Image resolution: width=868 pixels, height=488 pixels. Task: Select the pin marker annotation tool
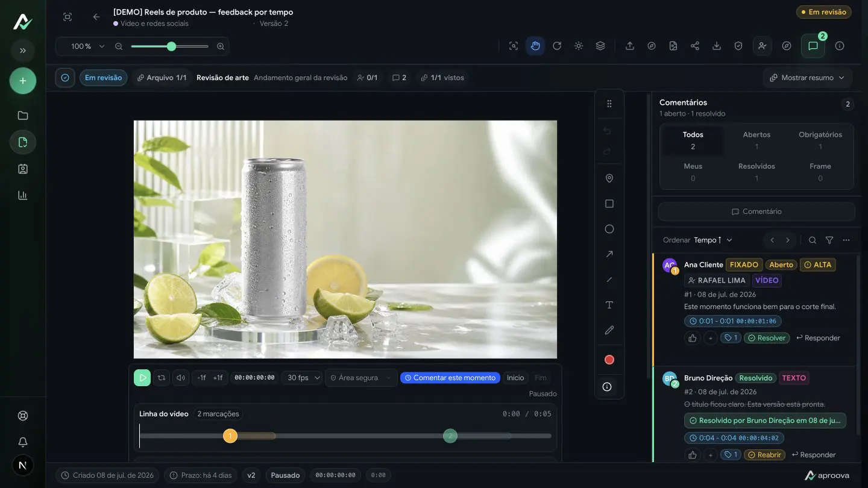tap(609, 178)
